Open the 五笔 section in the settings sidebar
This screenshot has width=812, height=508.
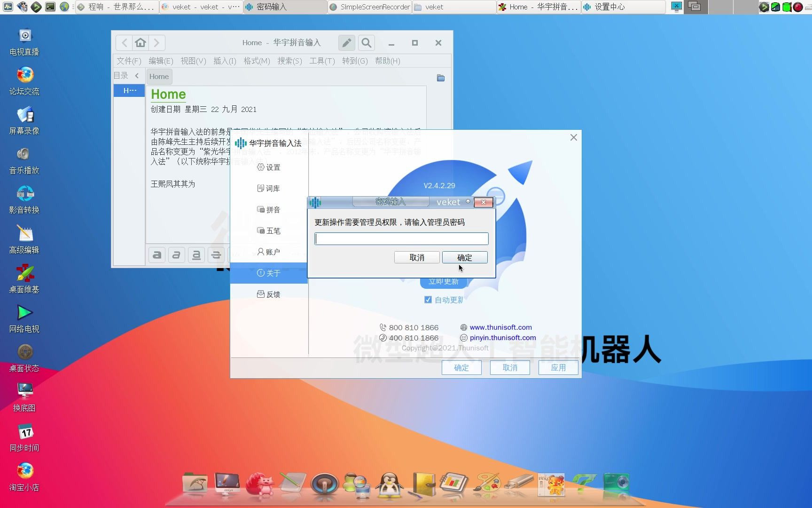[x=269, y=230]
